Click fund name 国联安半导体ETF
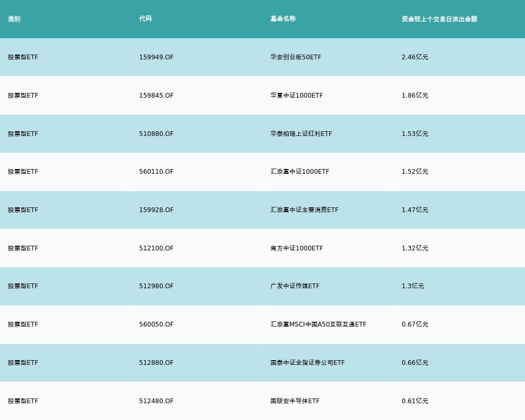 [295, 401]
